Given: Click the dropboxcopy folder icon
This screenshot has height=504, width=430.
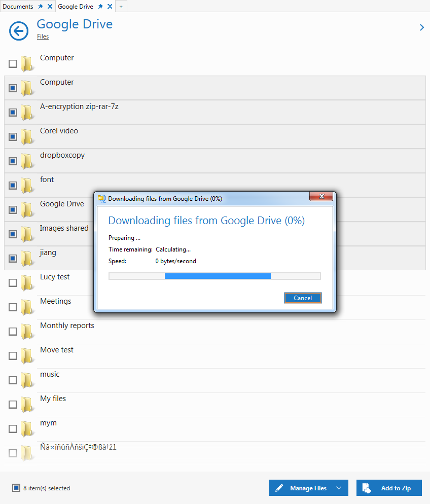Looking at the screenshot, I should click(27, 161).
